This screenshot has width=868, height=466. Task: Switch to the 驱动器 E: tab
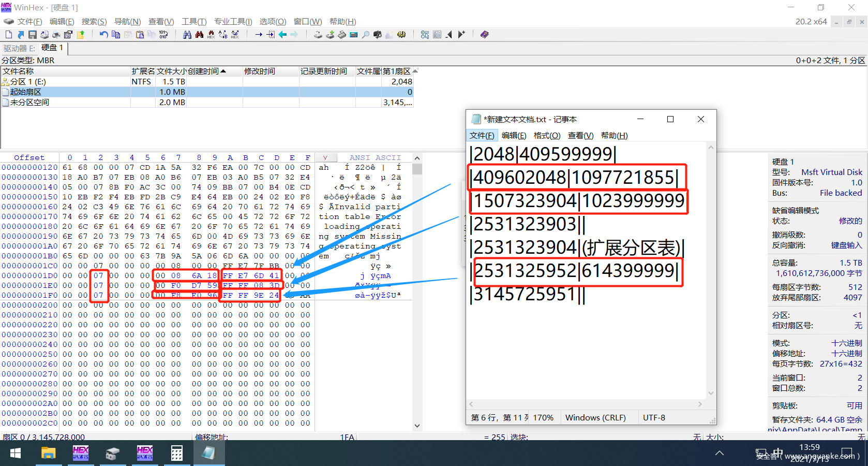(20, 48)
